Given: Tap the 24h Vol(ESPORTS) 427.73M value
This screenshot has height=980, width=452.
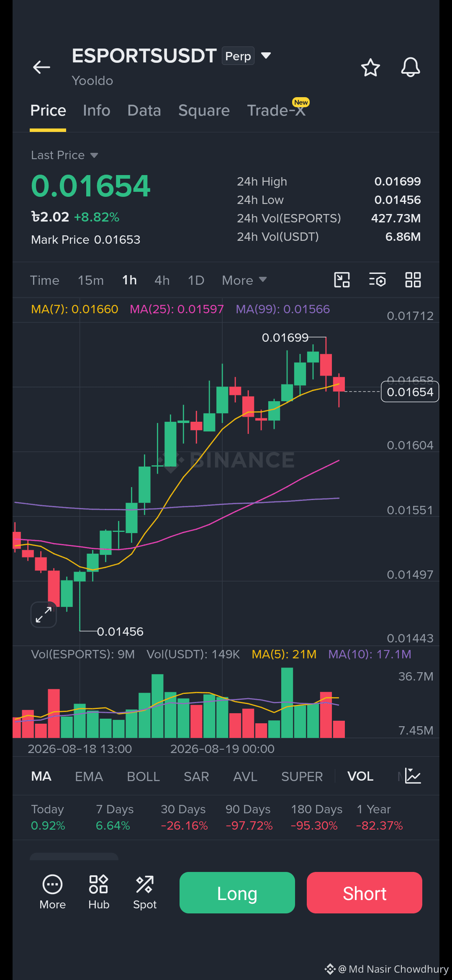Looking at the screenshot, I should 396,218.
